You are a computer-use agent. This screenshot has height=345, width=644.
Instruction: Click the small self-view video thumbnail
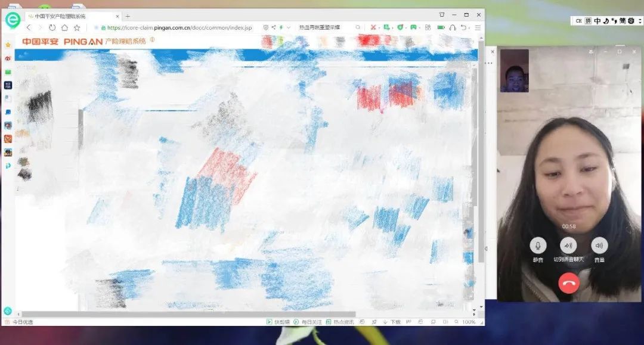point(514,71)
